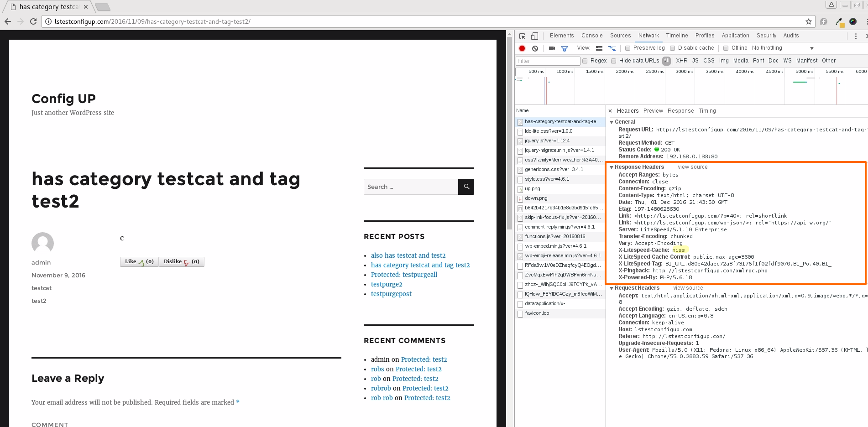Tick the Regex filter checkbox
Screen dimensions: 868x427
tap(585, 61)
